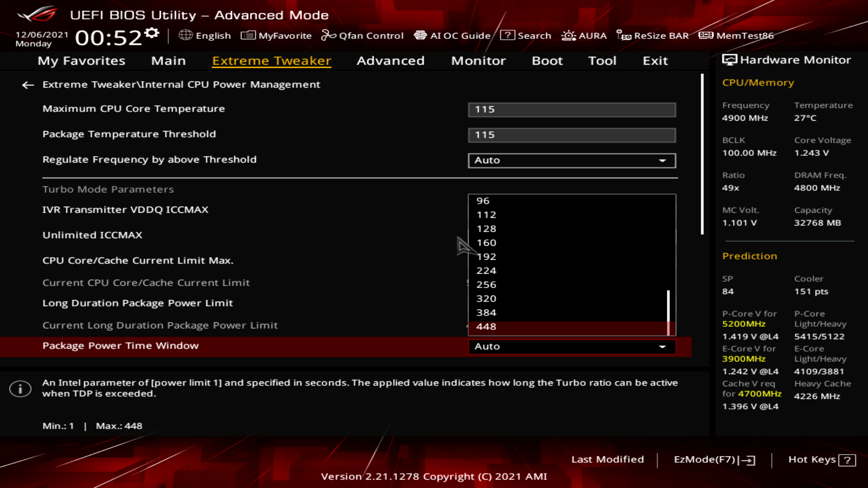
Task: Switch to the Advanced tab
Action: coord(390,61)
